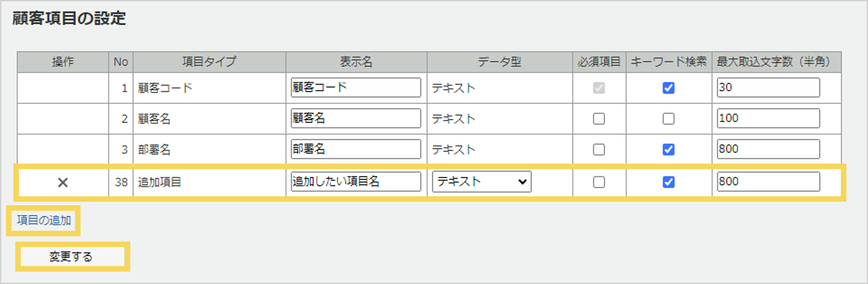Select the 顧客コード display name field
The image size is (868, 284).
355,87
